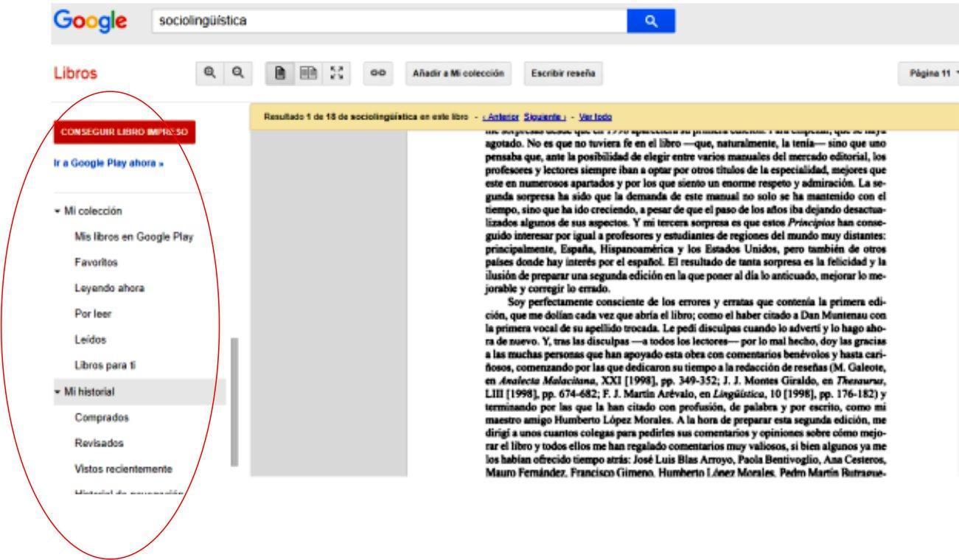The height and width of the screenshot is (560, 959).
Task: Click CONSEGUIR LIBRO IMPRESO button
Action: point(125,132)
